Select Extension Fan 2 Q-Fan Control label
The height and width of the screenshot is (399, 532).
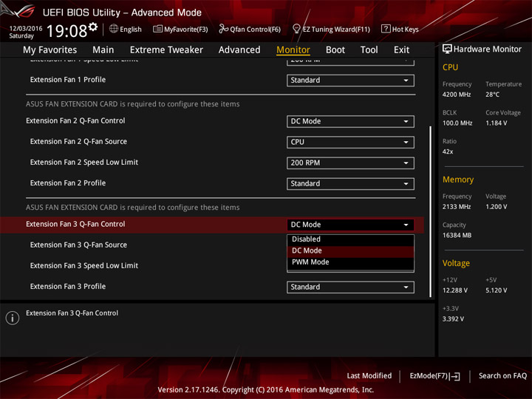(x=75, y=120)
